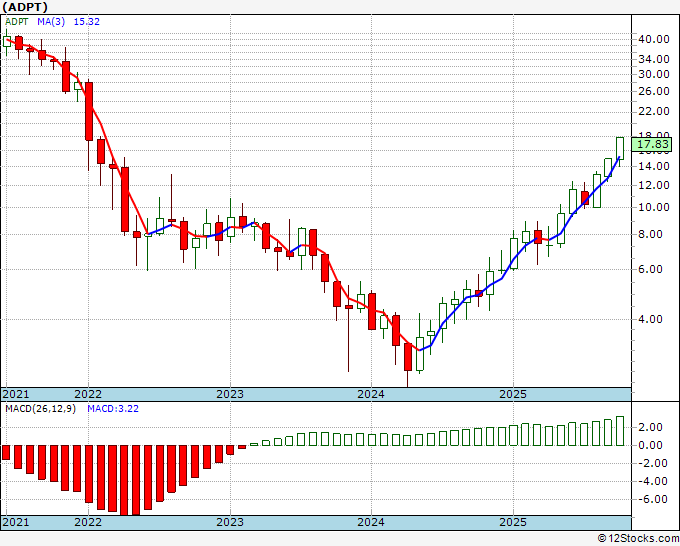Click the 2025 label on MACD axis
Screen dimensions: 680x546
pos(513,522)
